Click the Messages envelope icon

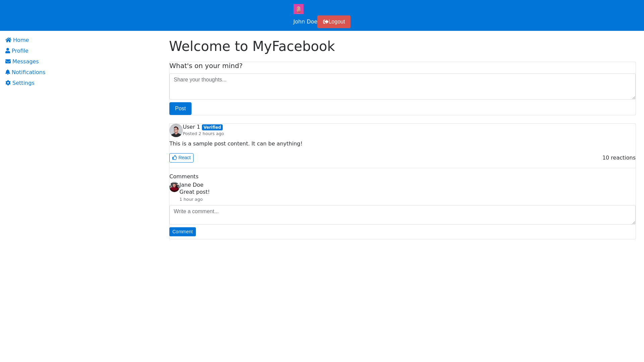[8, 62]
